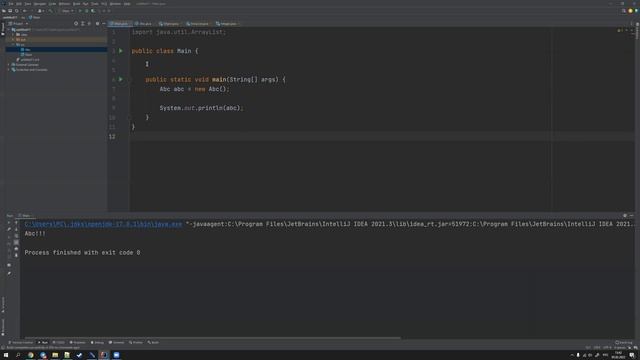Open Problems tool window tab

(x=78, y=342)
